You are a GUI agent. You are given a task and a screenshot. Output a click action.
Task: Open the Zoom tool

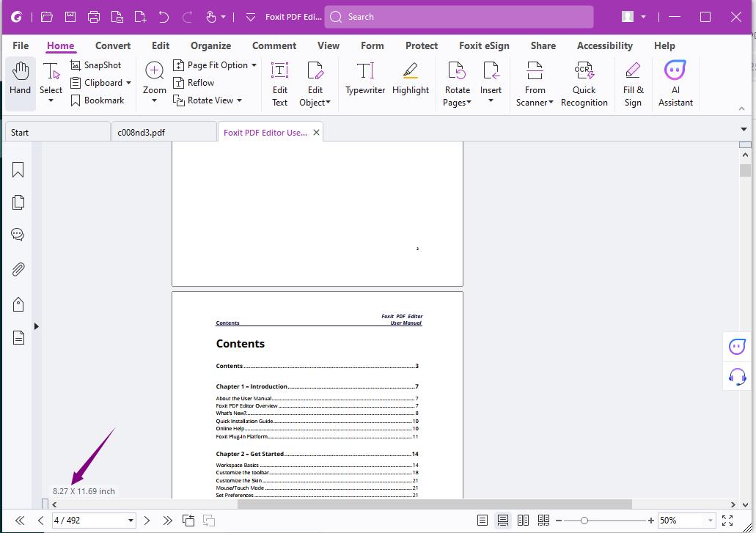point(154,82)
